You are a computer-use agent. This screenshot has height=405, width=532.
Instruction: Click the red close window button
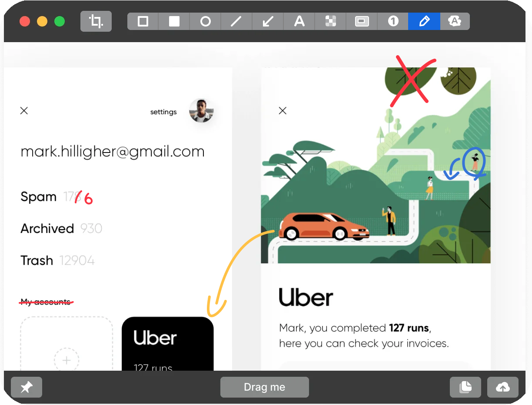coord(25,21)
